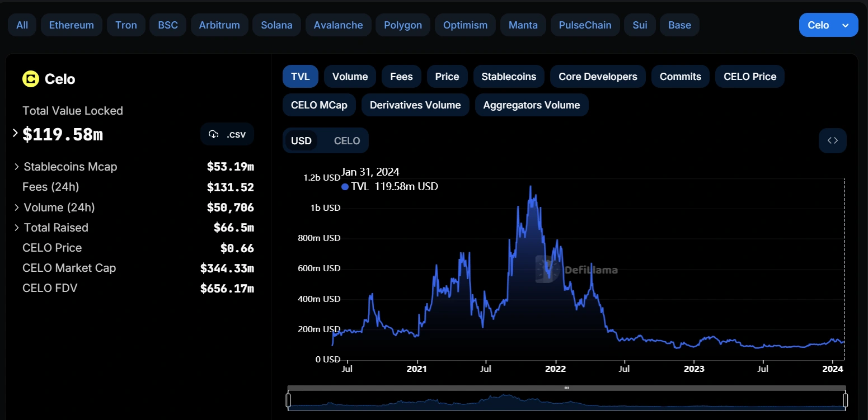
Task: Click the $66.5m total raised value
Action: point(233,228)
